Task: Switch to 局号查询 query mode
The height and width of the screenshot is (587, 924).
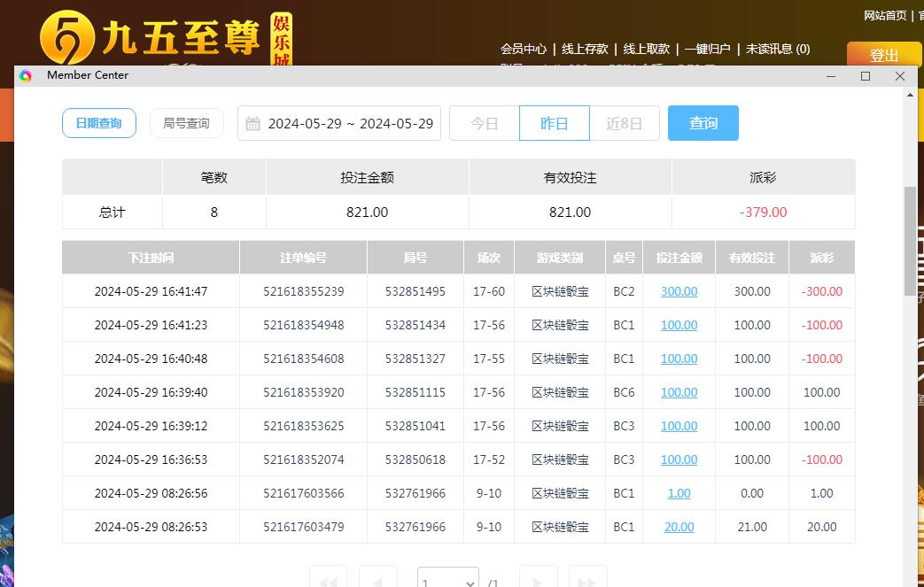Action: tap(186, 123)
